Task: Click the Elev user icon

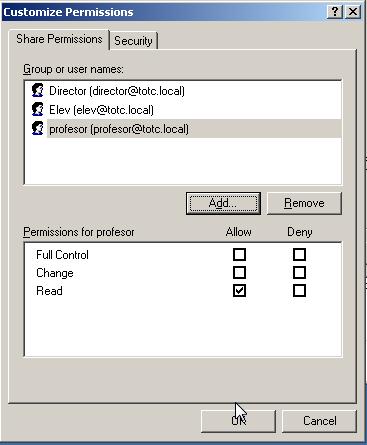Action: click(x=38, y=109)
